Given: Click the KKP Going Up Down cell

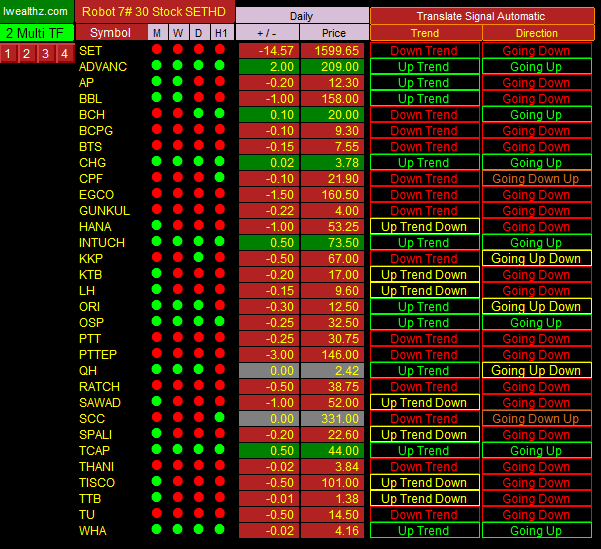Looking at the screenshot, I should coord(537,259).
